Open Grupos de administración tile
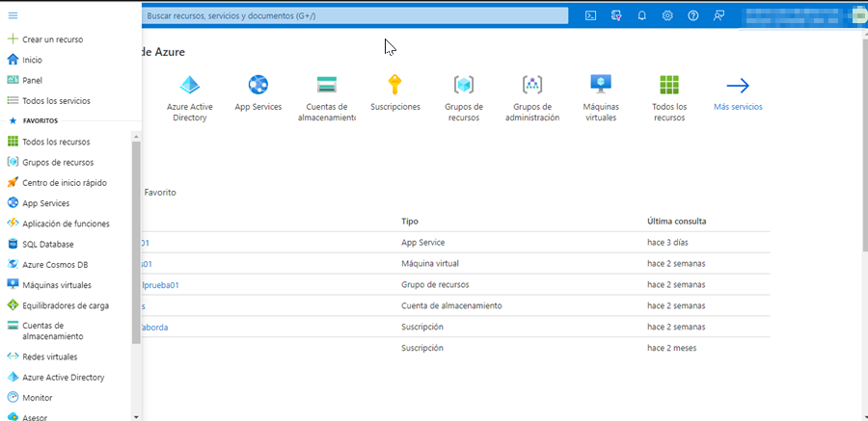Viewport: 868px width, 421px height. [532, 98]
